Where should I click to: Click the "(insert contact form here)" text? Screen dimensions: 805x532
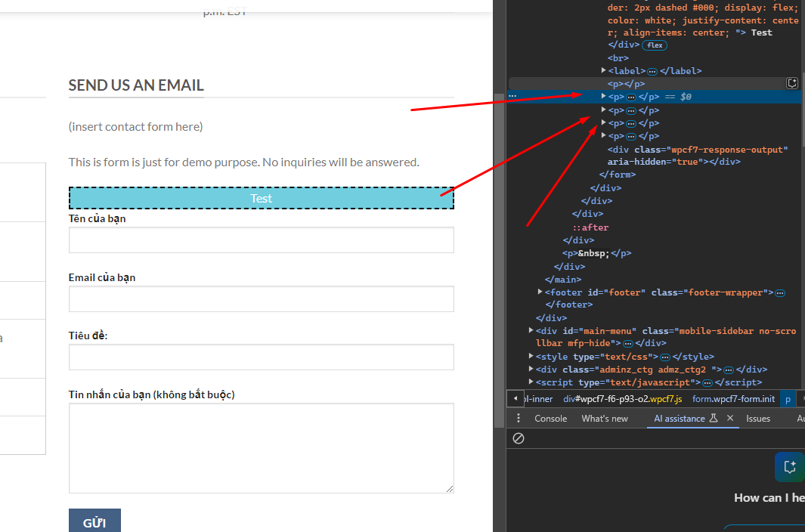[x=135, y=126]
